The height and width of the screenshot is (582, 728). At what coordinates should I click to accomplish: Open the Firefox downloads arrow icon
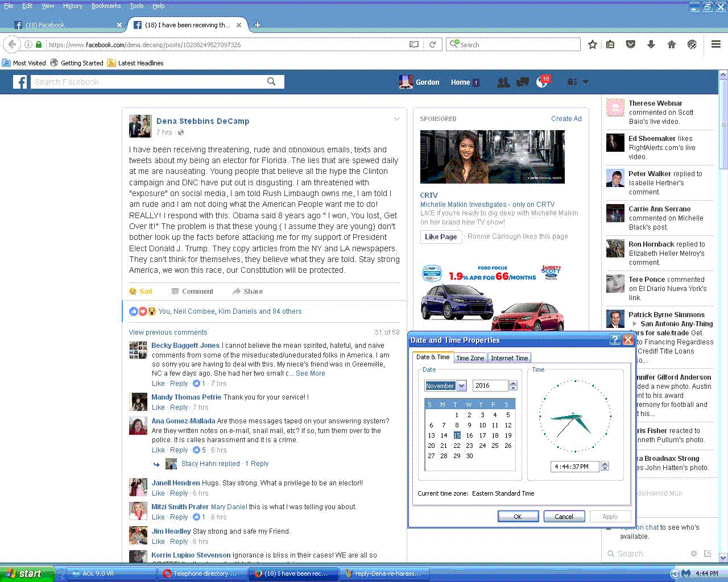click(x=651, y=44)
